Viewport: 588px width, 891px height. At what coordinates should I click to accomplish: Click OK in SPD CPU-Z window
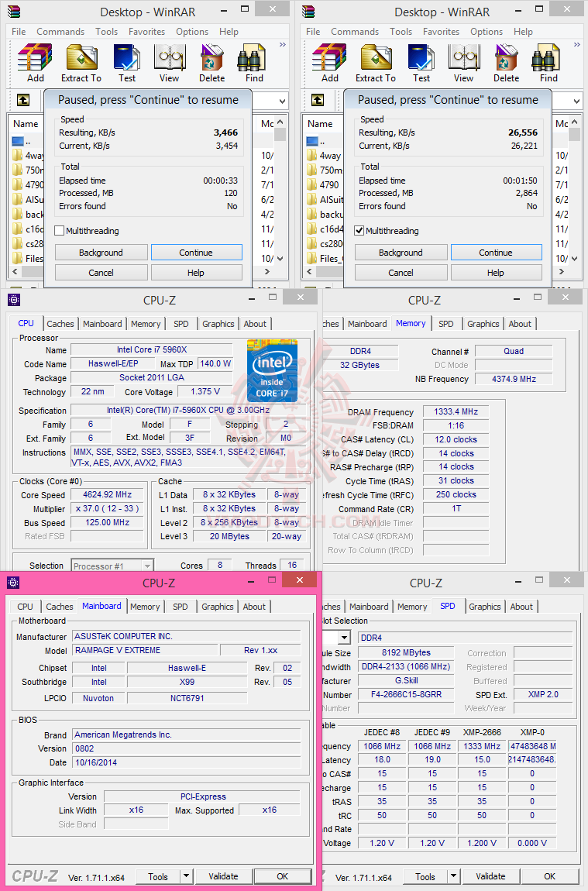(549, 876)
